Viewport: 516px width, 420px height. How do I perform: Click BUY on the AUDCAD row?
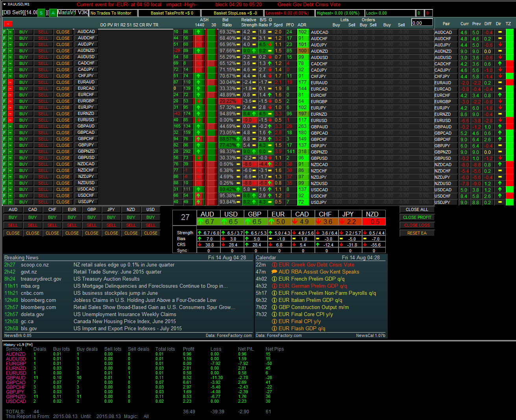pyautogui.click(x=24, y=32)
